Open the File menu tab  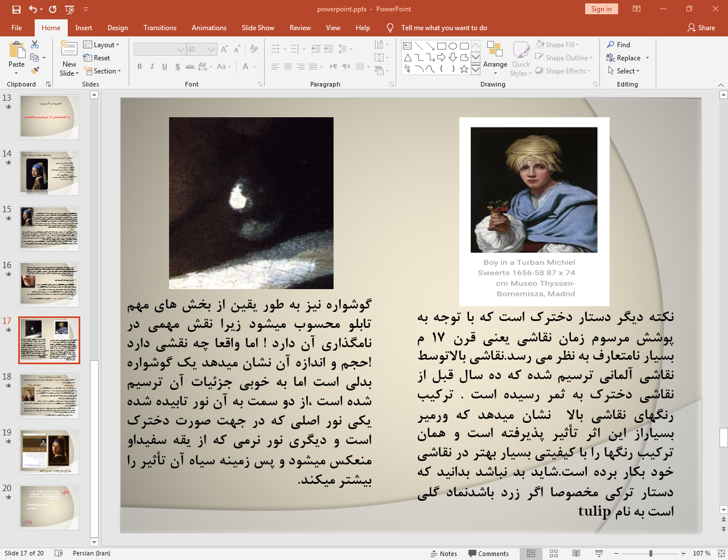click(x=17, y=28)
